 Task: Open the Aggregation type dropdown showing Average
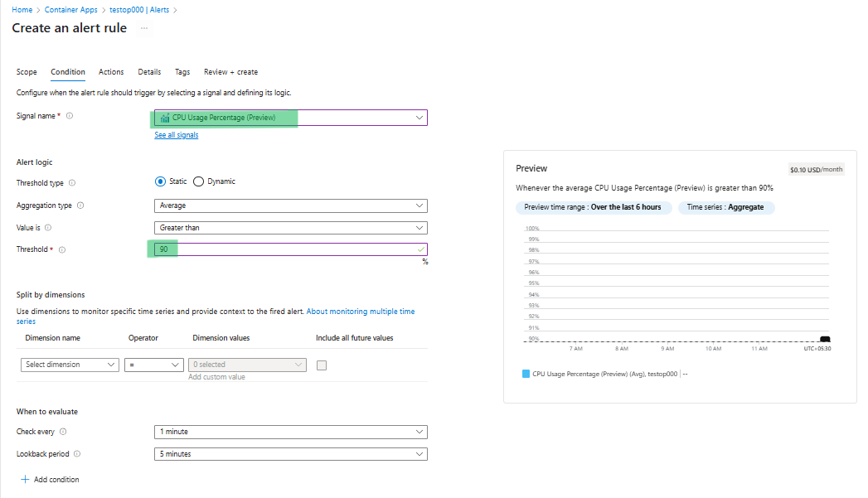point(291,205)
